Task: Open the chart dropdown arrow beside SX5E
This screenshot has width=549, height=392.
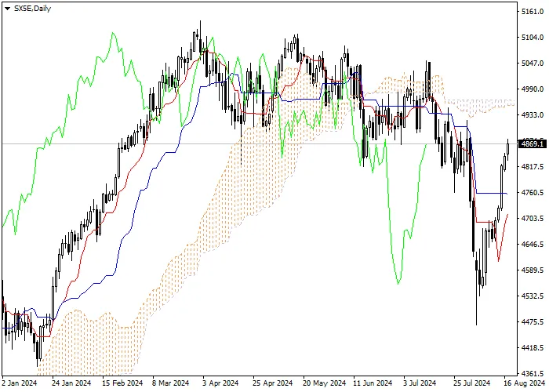Action: click(7, 9)
